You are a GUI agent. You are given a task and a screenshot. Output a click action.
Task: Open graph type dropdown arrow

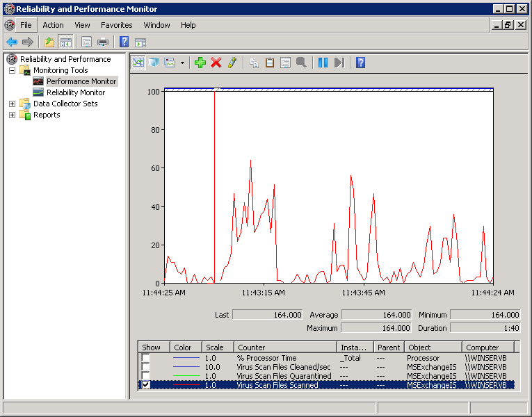pyautogui.click(x=182, y=63)
